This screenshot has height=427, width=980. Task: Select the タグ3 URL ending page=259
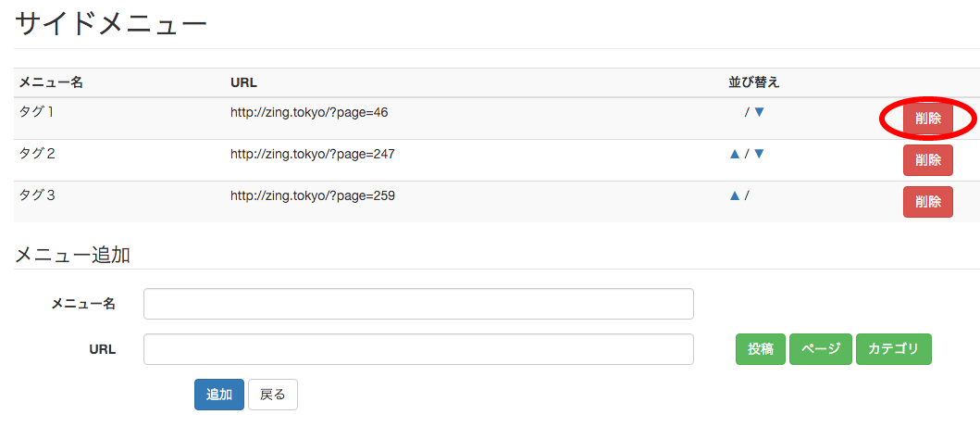(313, 195)
